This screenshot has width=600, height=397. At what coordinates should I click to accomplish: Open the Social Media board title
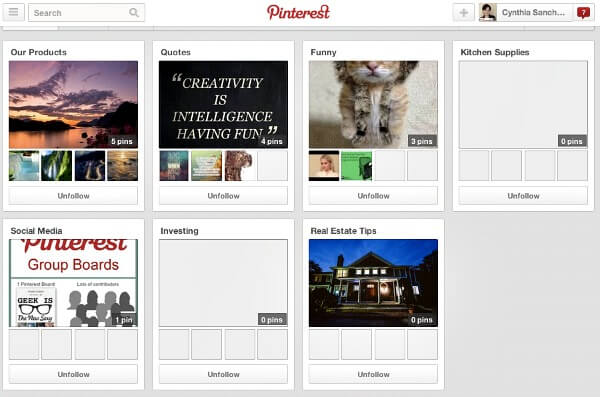pos(36,231)
